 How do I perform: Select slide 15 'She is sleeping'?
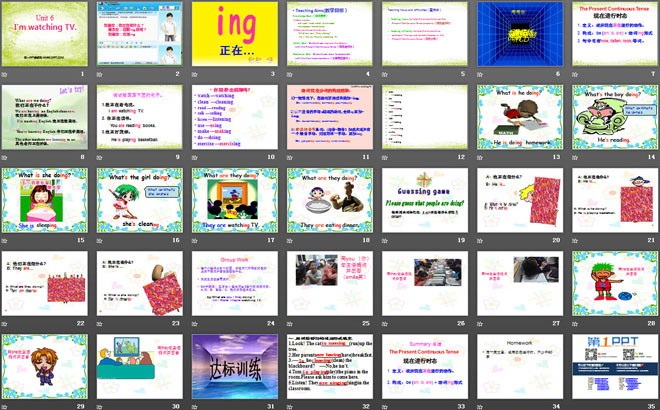click(x=45, y=200)
